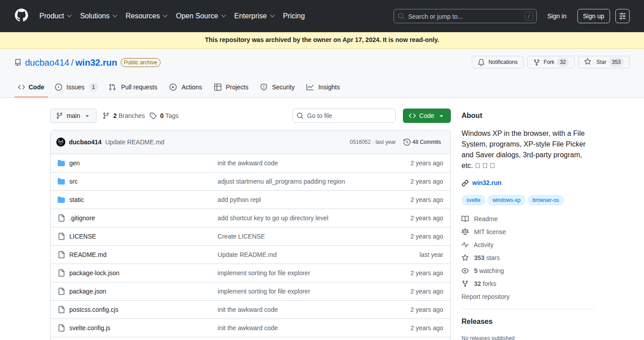Click the package-lock.json file icon
Viewport: 644px width, 340px height.
[x=61, y=273]
